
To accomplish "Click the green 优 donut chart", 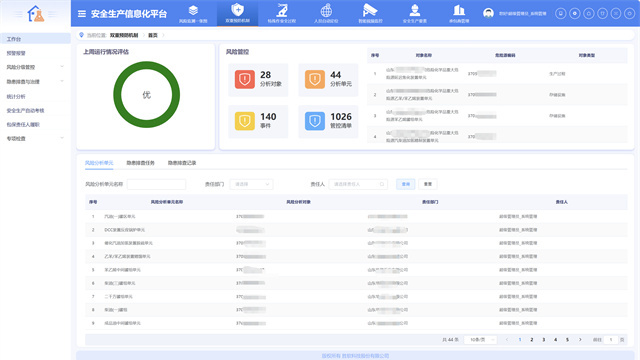I will [147, 95].
